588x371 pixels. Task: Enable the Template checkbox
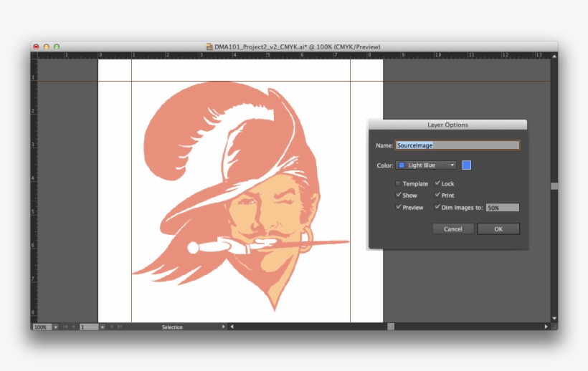coord(398,183)
